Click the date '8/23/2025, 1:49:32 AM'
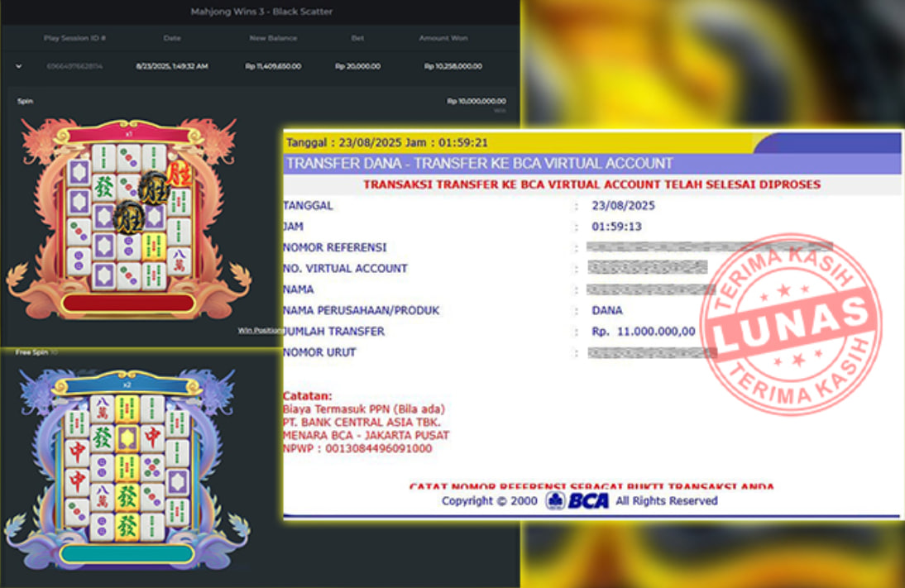Screen dimensions: 905x588 172,66
